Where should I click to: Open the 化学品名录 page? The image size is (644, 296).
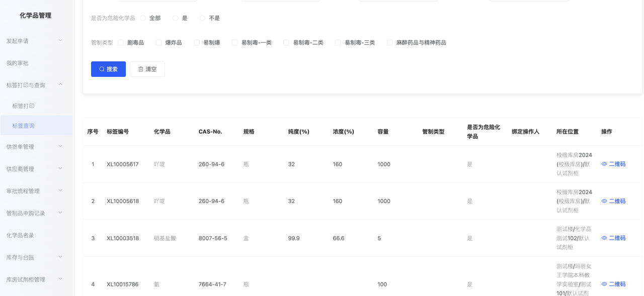(x=20, y=235)
